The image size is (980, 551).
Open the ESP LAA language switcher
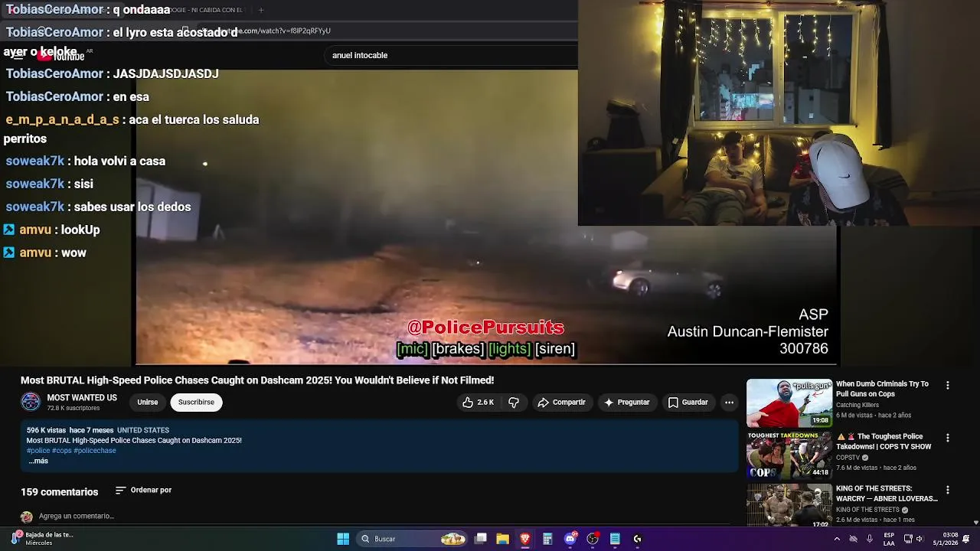pyautogui.click(x=889, y=539)
